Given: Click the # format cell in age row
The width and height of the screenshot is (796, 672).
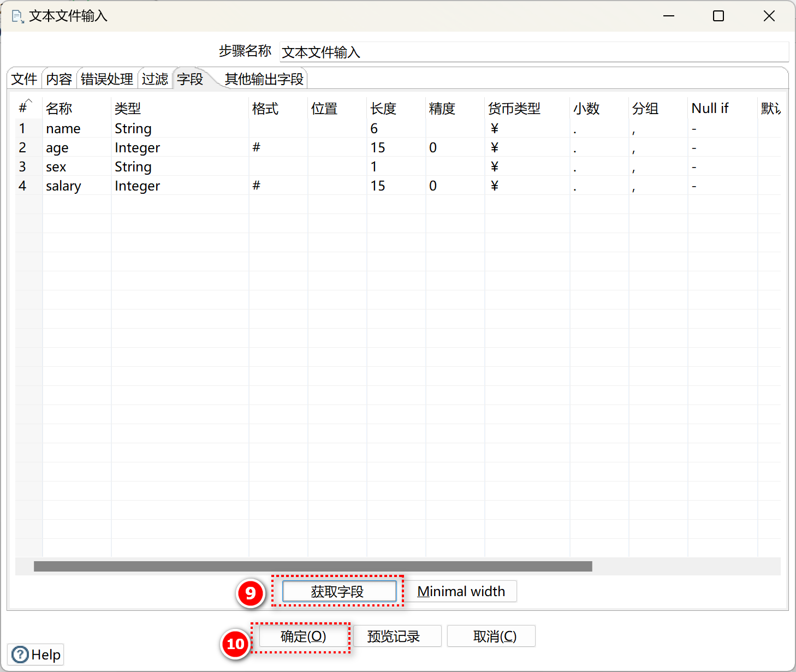Looking at the screenshot, I should coord(278,147).
